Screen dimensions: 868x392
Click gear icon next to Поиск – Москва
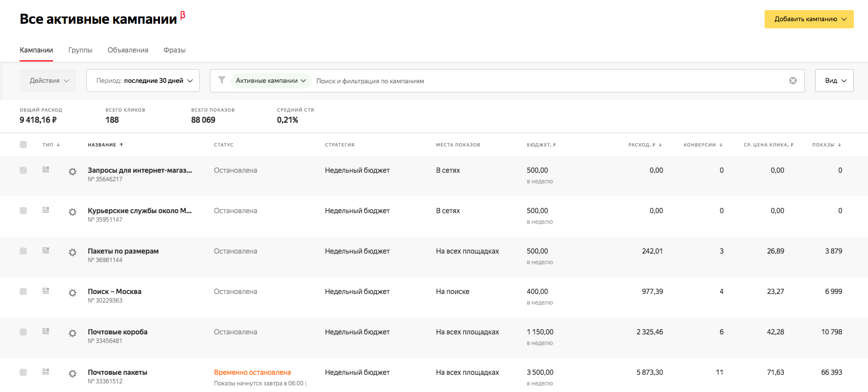[x=73, y=292]
